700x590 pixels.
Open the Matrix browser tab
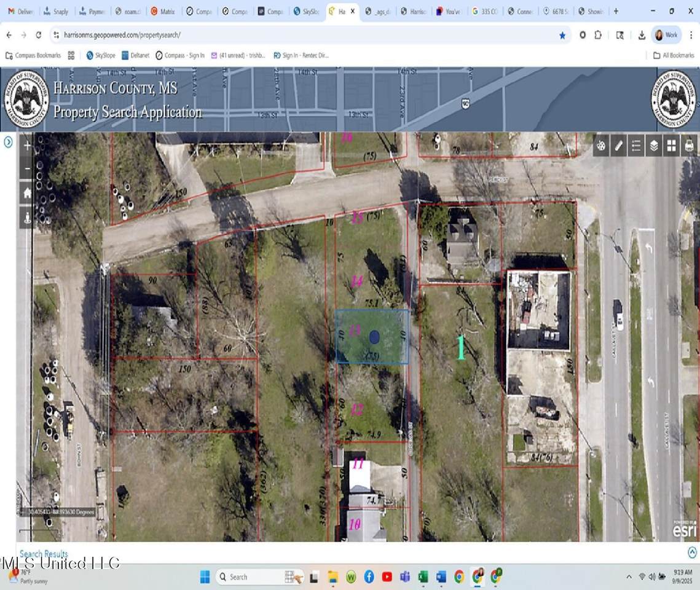point(162,10)
